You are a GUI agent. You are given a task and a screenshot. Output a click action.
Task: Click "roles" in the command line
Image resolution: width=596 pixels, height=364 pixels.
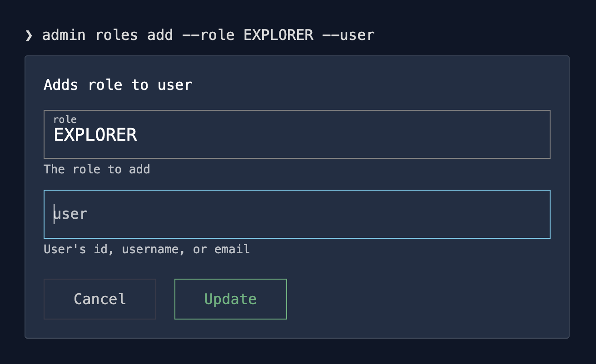click(116, 35)
